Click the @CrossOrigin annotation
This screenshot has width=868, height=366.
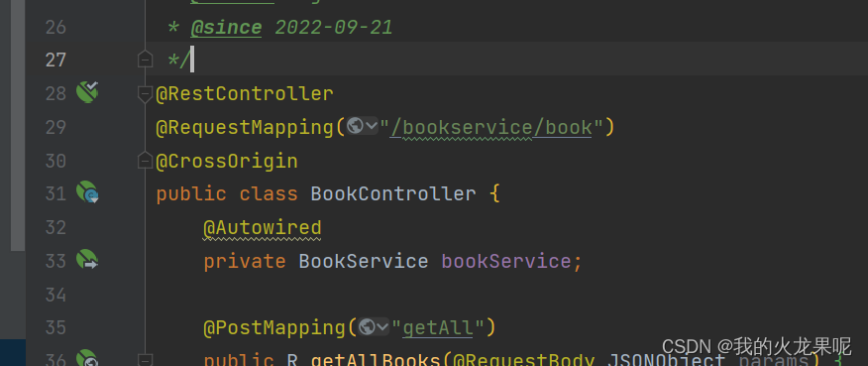coord(227,161)
